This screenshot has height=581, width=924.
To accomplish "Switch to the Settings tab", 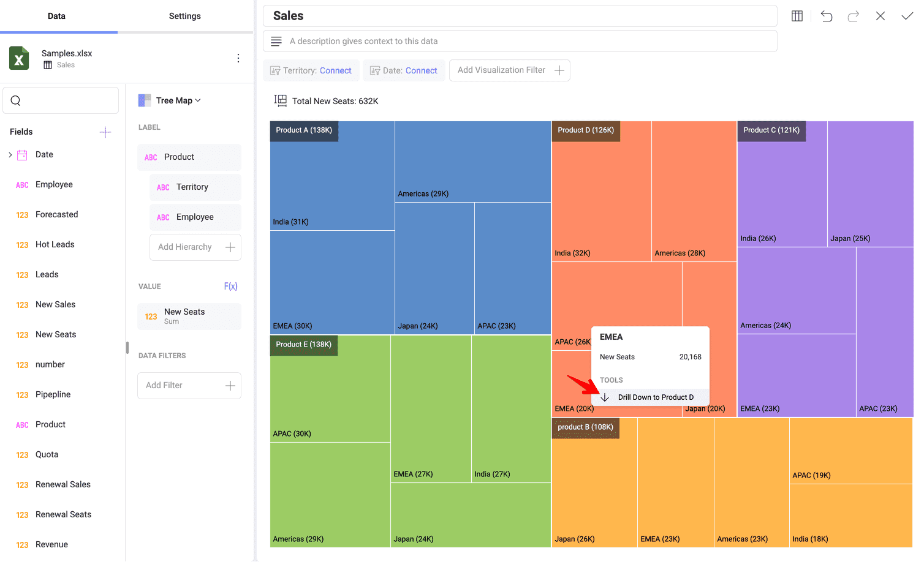I will 185,16.
